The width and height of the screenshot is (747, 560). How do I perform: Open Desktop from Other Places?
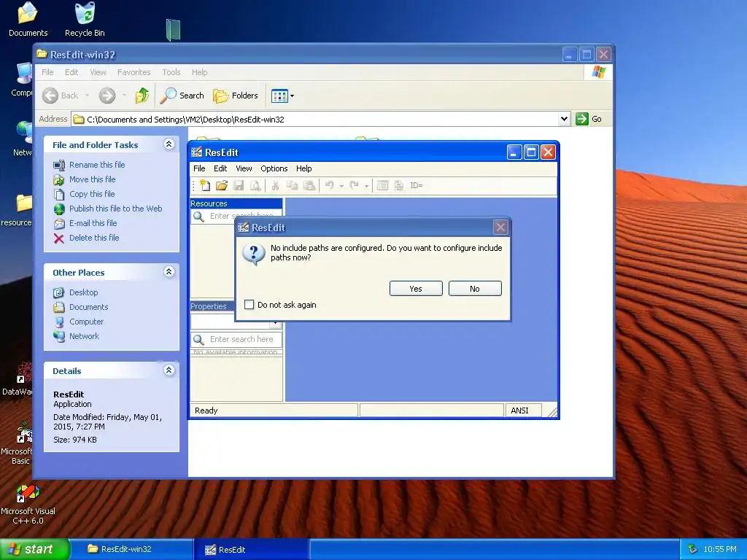[x=83, y=292]
